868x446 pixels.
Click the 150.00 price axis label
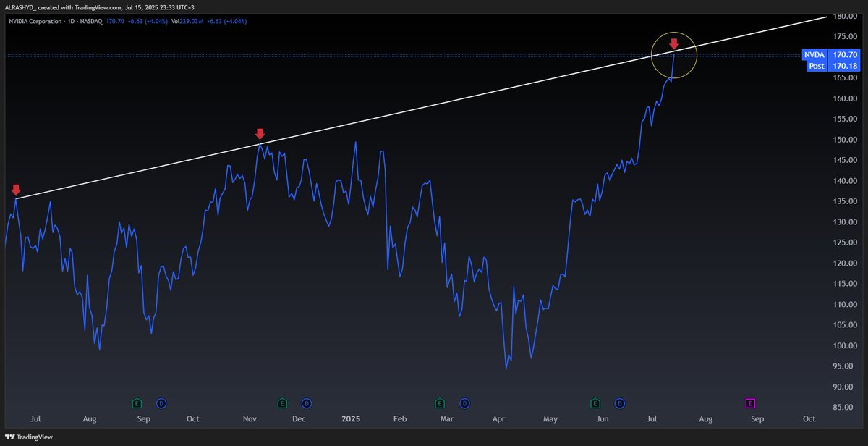[x=845, y=140]
